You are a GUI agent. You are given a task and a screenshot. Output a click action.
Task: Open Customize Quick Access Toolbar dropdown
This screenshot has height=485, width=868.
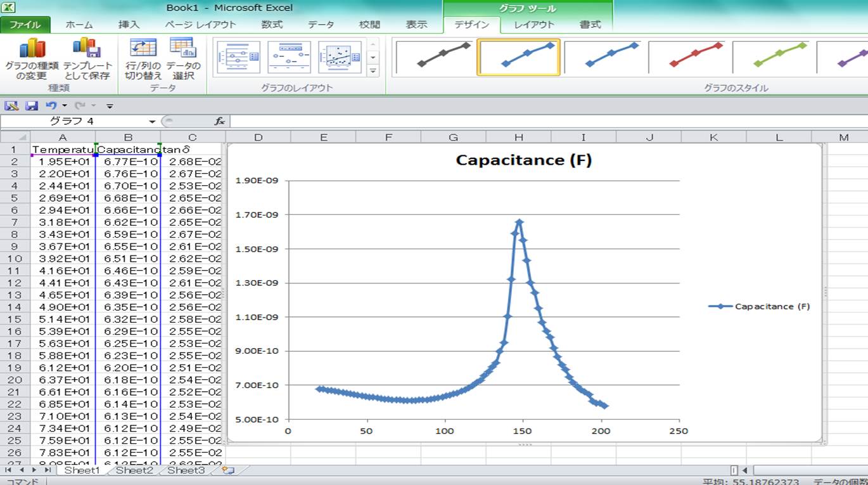coord(110,106)
